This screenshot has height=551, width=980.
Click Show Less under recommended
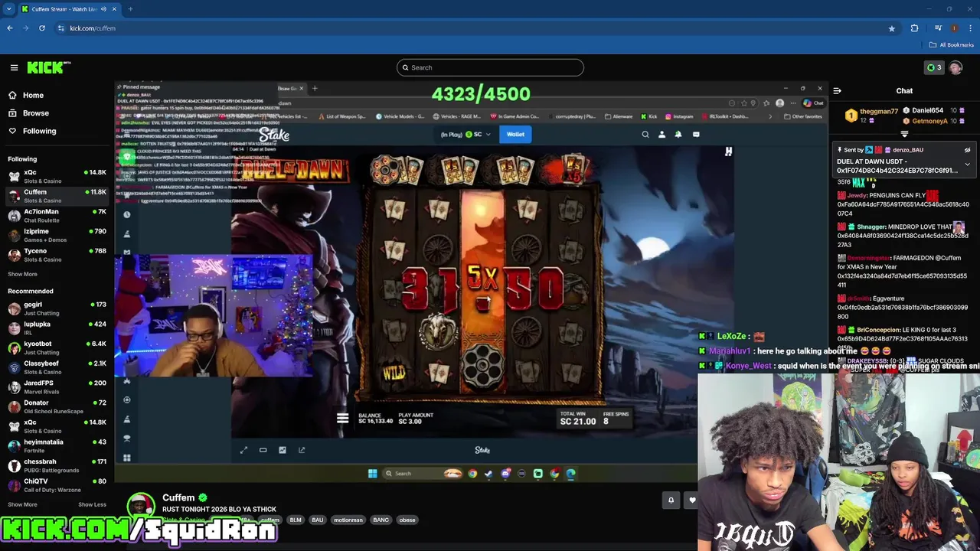point(92,504)
